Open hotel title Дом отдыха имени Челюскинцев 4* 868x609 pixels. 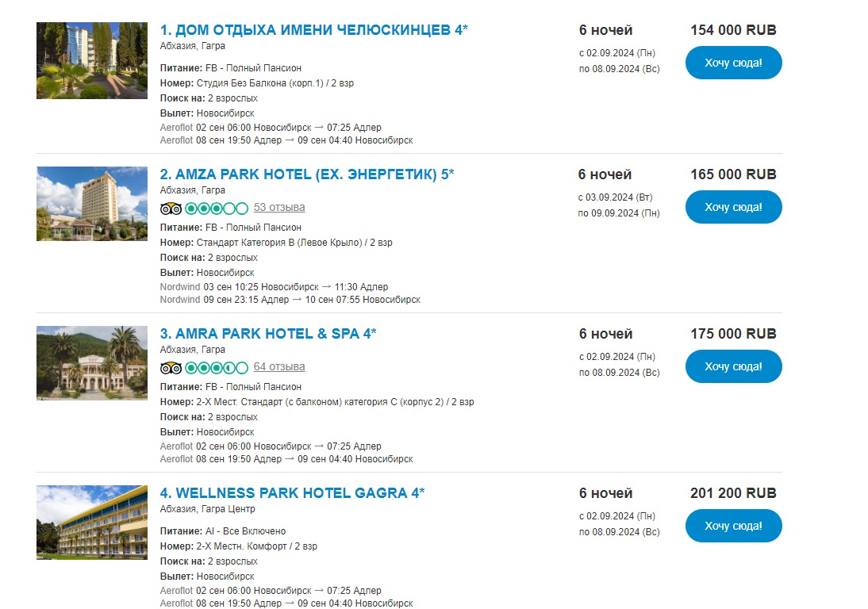point(314,30)
